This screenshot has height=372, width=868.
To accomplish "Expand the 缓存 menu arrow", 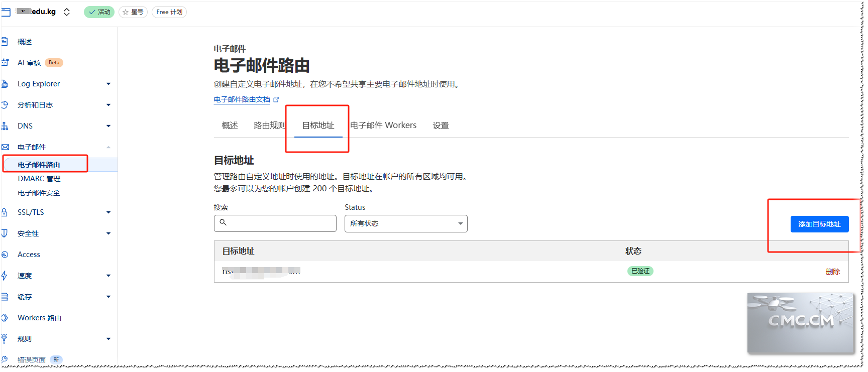I will click(x=108, y=297).
